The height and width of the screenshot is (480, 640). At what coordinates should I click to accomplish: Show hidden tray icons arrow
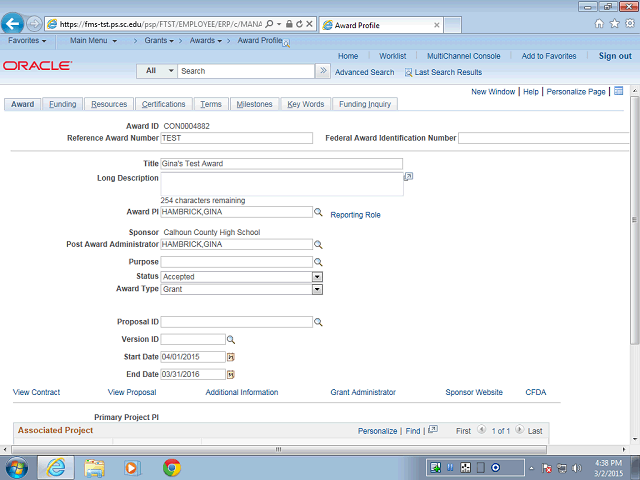531,468
